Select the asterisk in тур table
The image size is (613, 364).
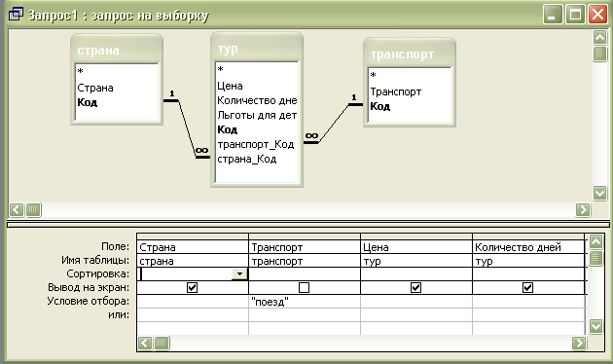pos(221,70)
